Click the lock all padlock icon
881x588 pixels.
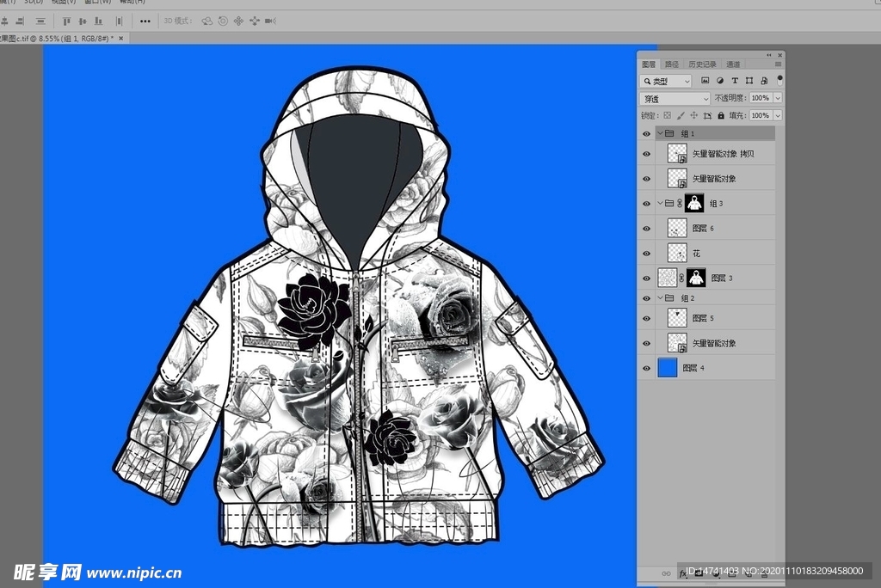tap(721, 115)
